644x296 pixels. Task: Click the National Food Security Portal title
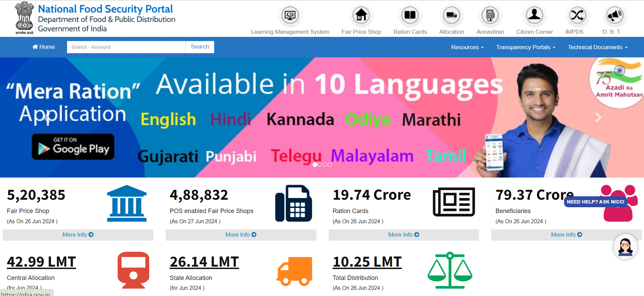point(106,9)
